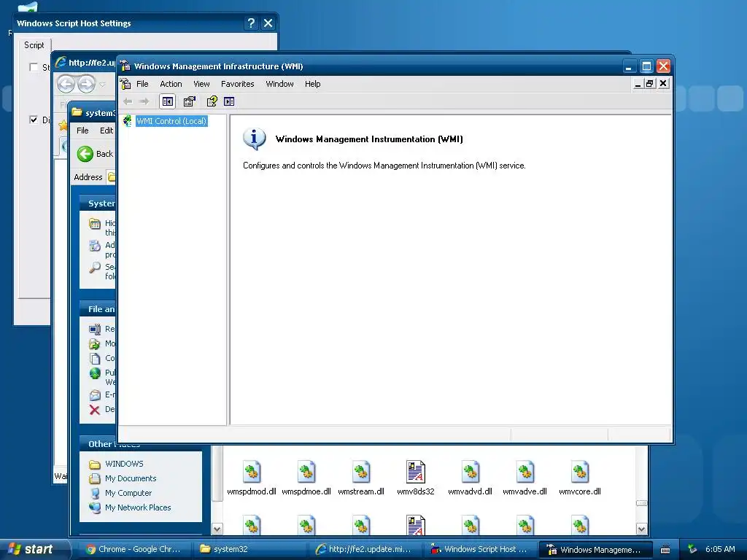Image resolution: width=747 pixels, height=560 pixels.
Task: Click the Delete red X icon in File tasks
Action: (94, 410)
